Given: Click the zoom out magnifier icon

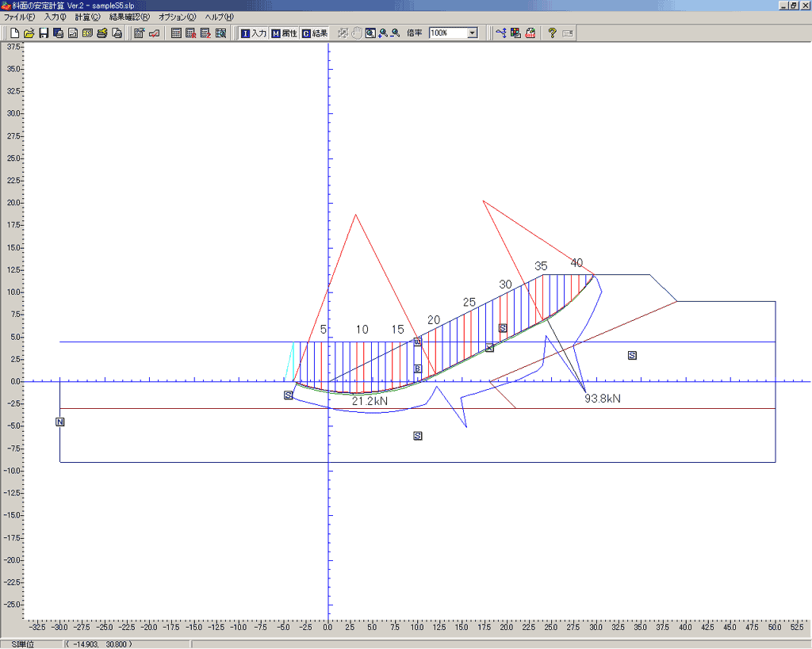Looking at the screenshot, I should [x=395, y=33].
